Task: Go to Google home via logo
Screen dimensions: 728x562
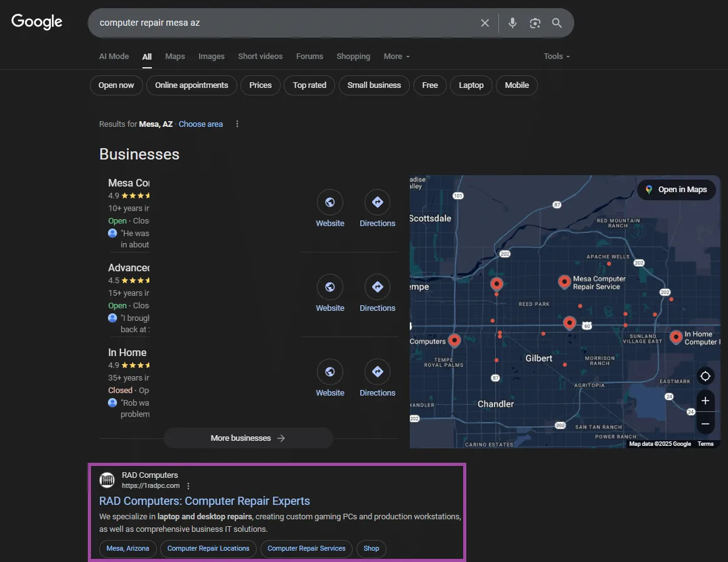Action: pos(36,21)
